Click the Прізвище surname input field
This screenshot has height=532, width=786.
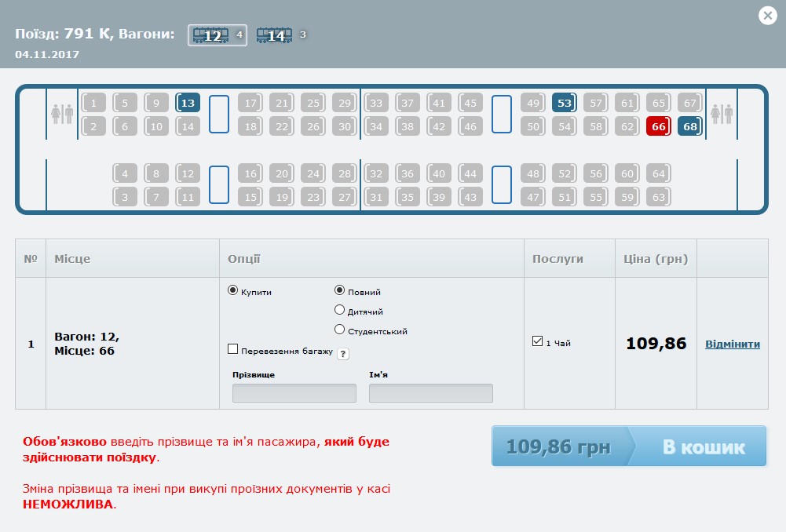pos(294,393)
